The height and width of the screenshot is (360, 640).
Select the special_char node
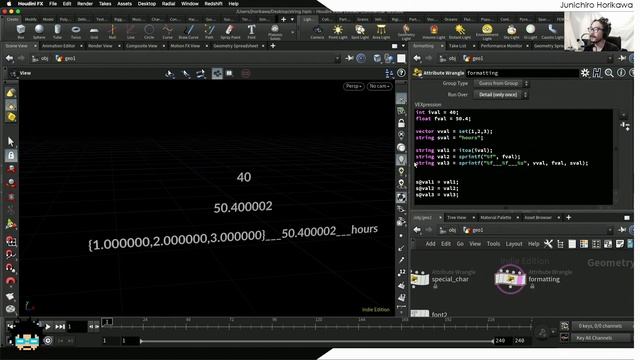pos(420,279)
